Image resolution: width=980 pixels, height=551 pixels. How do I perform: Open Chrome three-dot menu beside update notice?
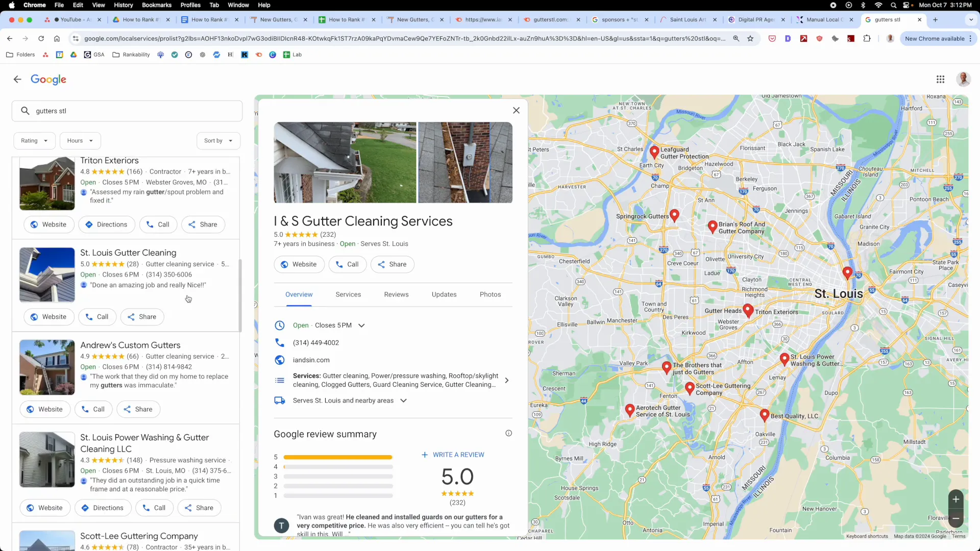pos(970,39)
